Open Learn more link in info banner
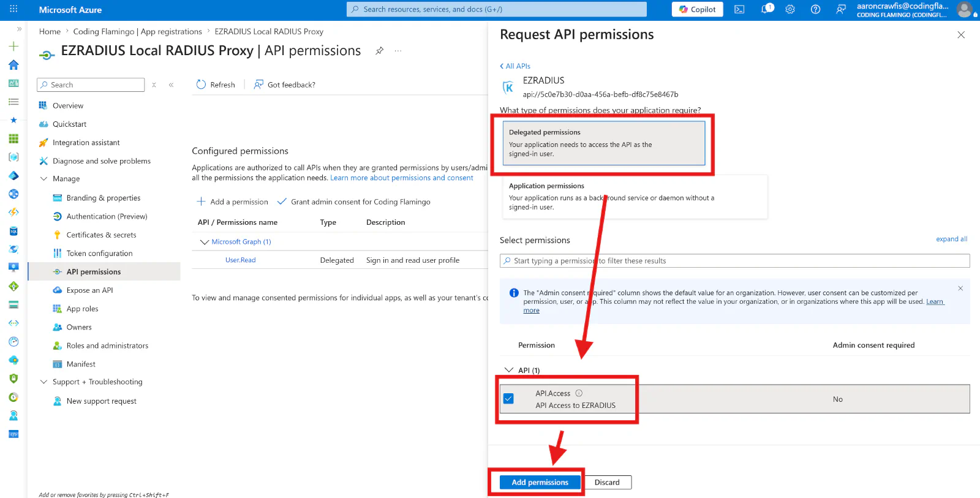 coord(935,301)
